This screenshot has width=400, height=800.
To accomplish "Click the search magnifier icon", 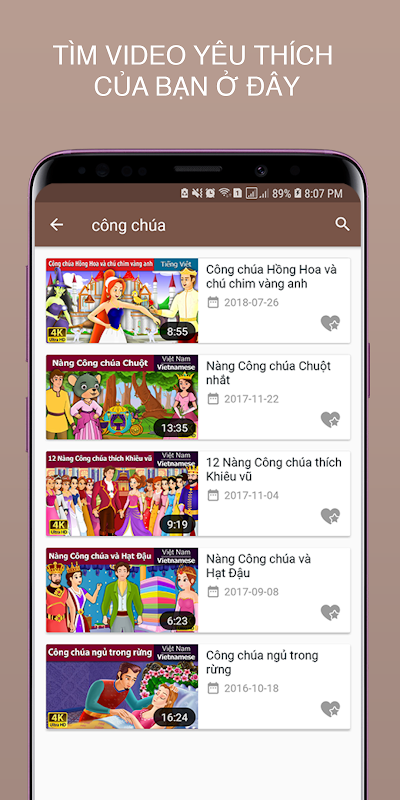I will coord(342,224).
